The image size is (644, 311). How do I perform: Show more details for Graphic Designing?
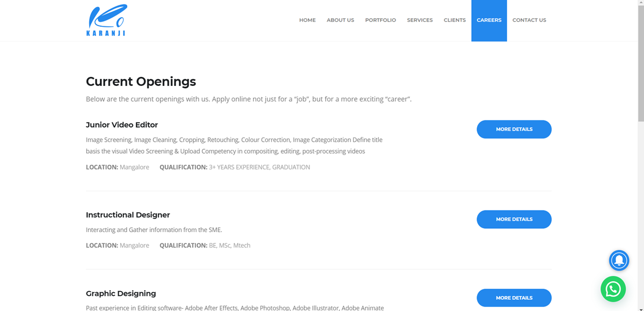tap(514, 298)
